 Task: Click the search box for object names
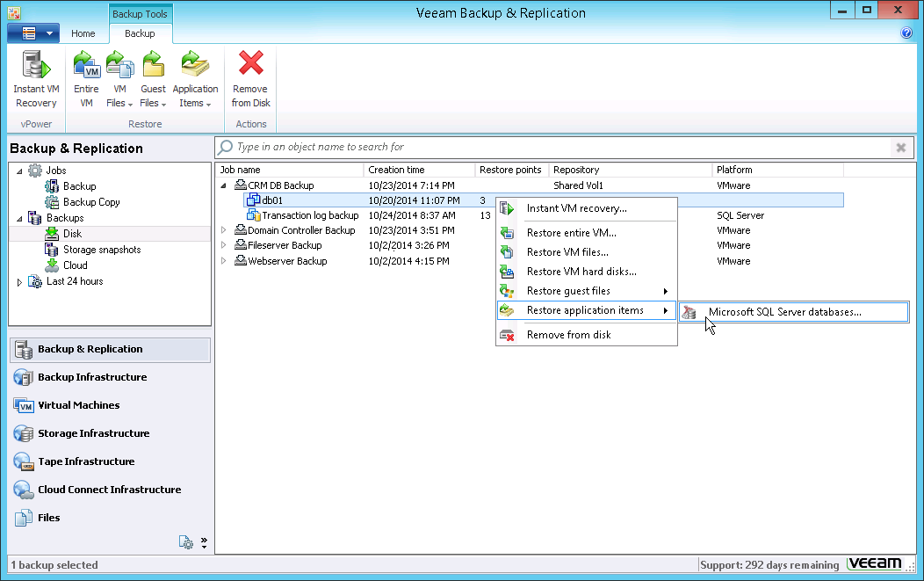(563, 147)
